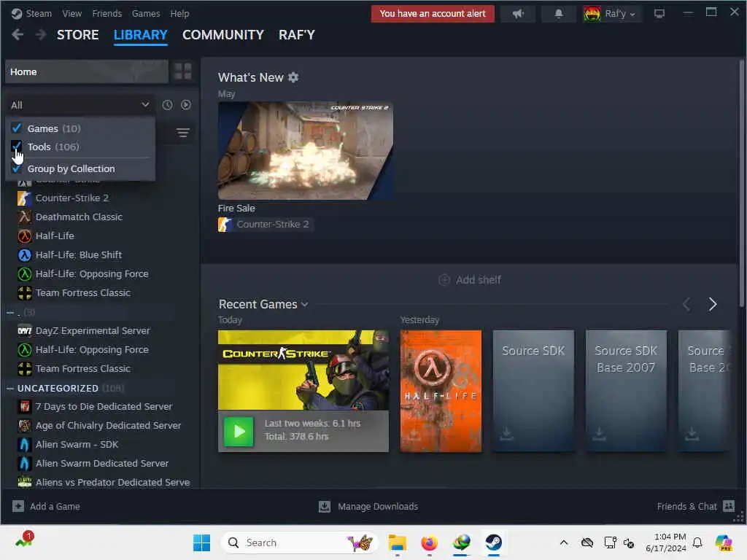
Task: Open Counter-Strike 2 tag under Fire Sale
Action: 265,225
